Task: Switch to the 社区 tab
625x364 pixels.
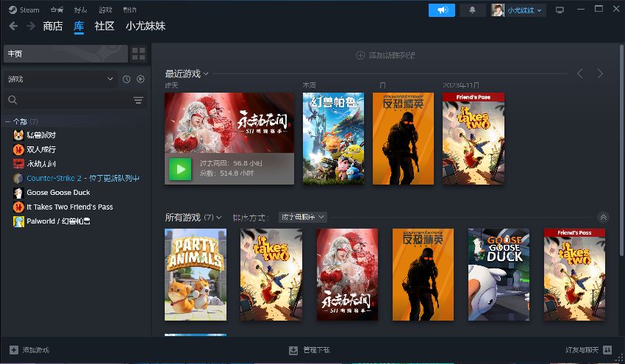Action: pyautogui.click(x=104, y=26)
